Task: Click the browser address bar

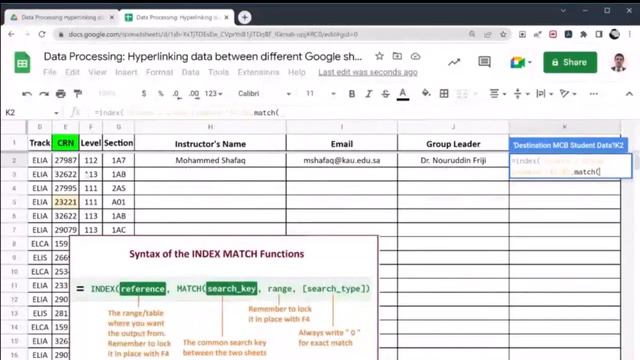Action: [x=261, y=34]
